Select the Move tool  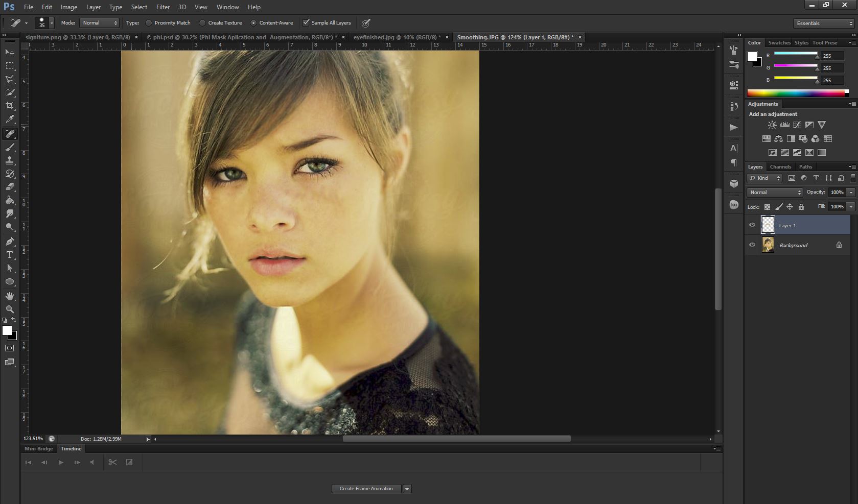click(10, 52)
